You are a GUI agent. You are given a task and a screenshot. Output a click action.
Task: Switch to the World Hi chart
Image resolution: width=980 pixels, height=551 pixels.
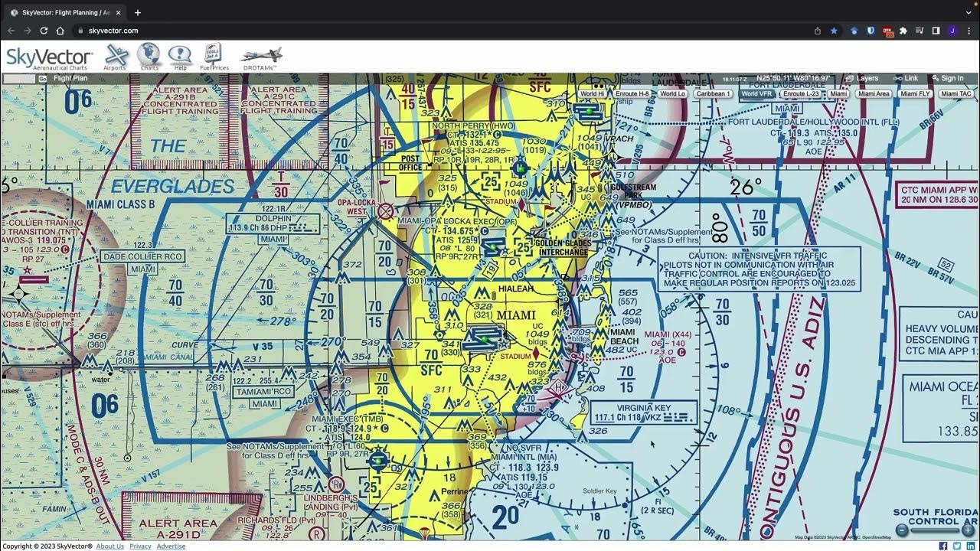click(x=592, y=94)
